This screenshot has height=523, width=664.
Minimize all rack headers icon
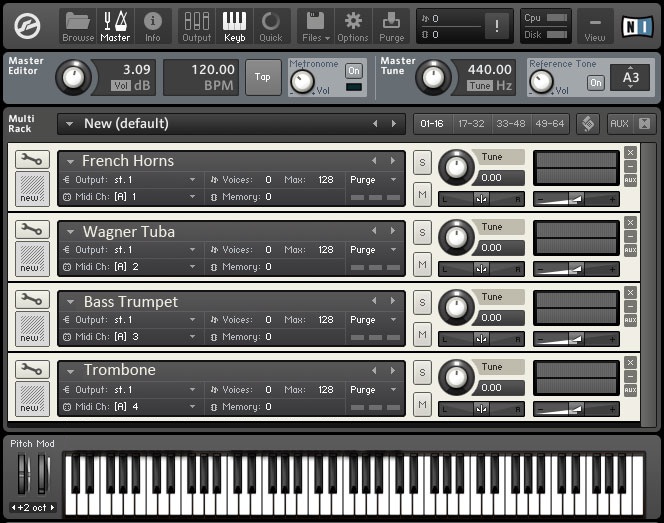pos(644,124)
